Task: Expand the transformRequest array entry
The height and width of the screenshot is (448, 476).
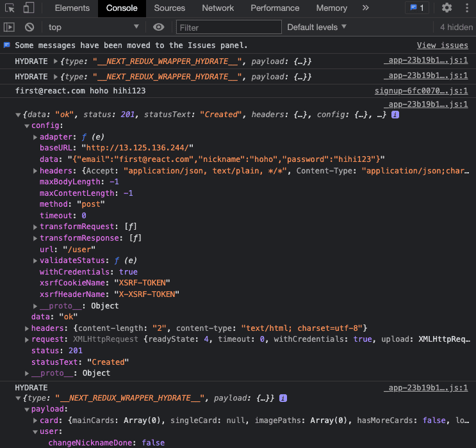Action: coord(35,227)
